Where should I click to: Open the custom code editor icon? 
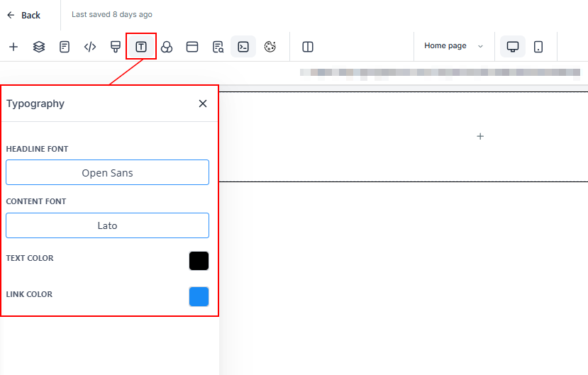tap(90, 47)
